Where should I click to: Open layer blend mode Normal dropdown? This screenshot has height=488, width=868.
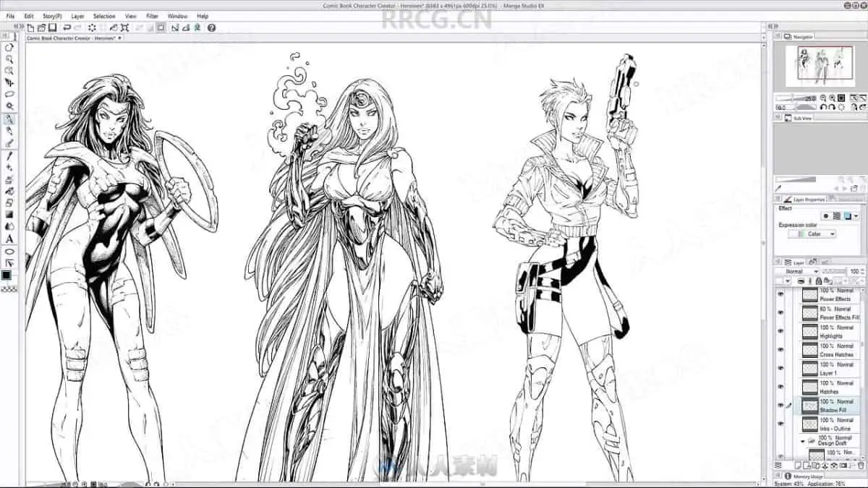point(799,271)
